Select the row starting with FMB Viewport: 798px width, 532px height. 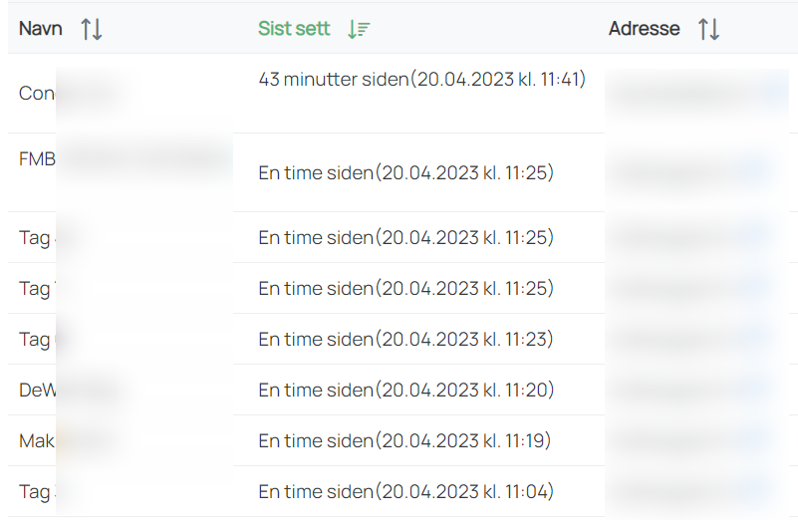(x=403, y=172)
